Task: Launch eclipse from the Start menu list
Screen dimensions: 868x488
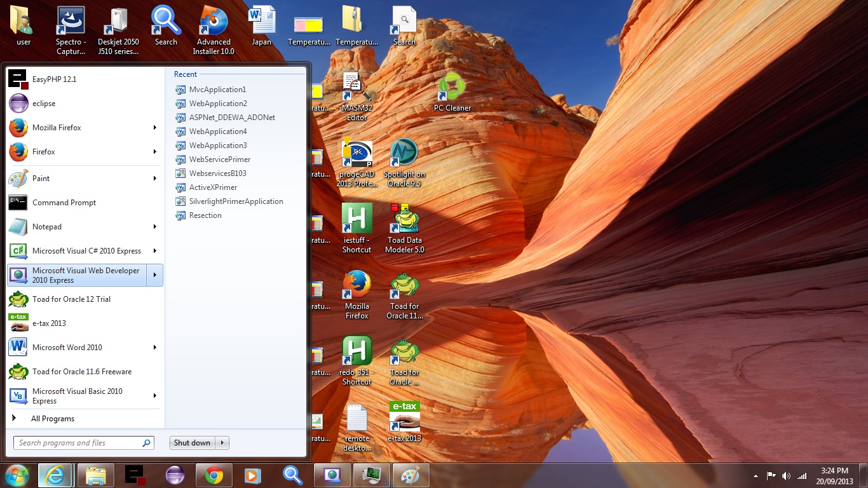Action: click(x=85, y=103)
